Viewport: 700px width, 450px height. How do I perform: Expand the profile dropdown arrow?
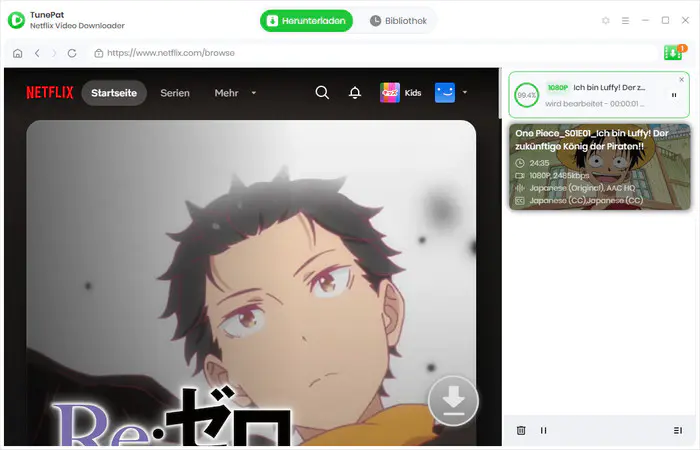coord(465,92)
